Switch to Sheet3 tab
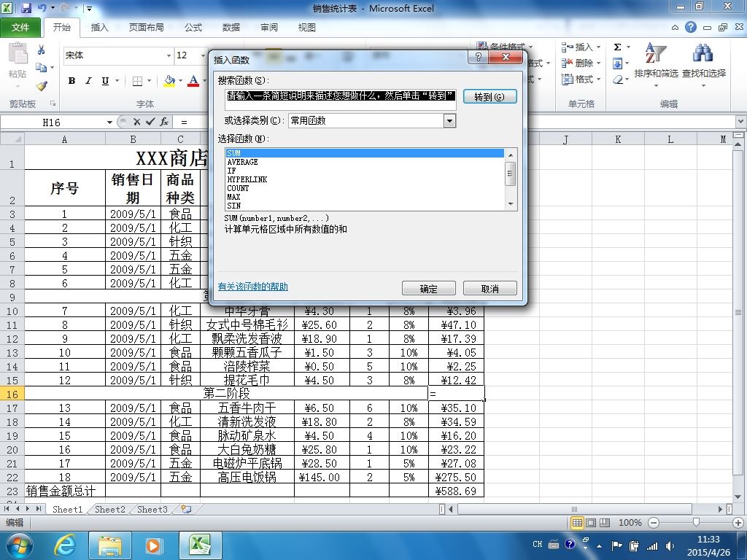 tap(152, 510)
